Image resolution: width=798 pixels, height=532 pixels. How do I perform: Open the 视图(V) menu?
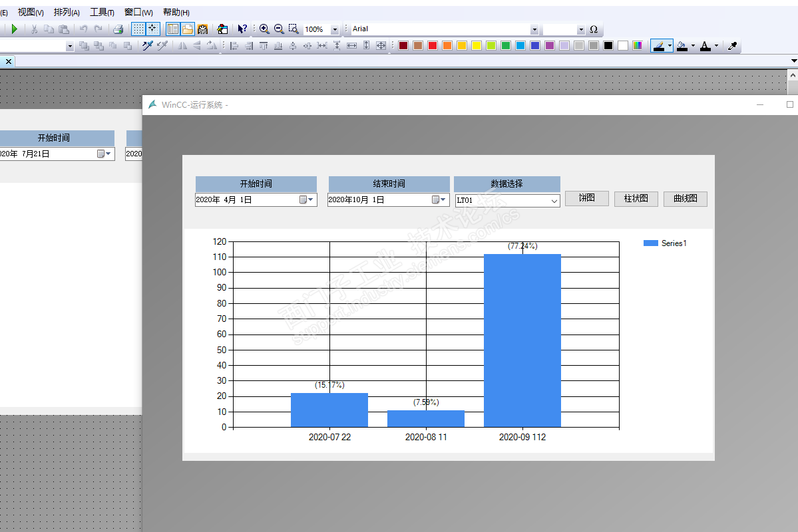point(31,12)
